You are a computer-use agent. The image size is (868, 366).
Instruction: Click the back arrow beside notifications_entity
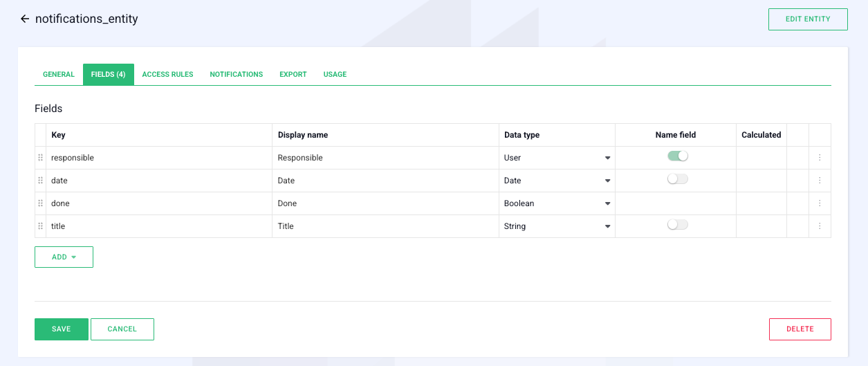(25, 19)
